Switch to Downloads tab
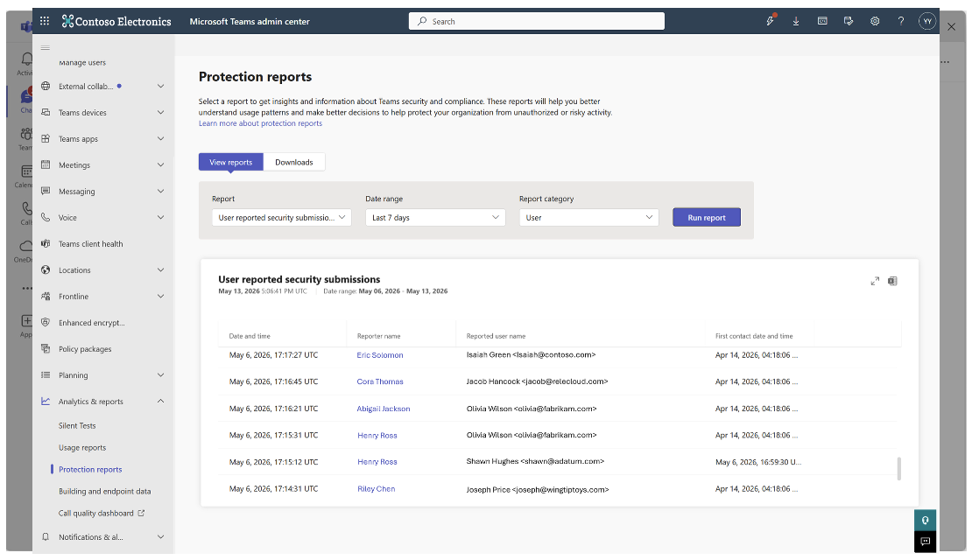The height and width of the screenshot is (560, 972). [294, 162]
